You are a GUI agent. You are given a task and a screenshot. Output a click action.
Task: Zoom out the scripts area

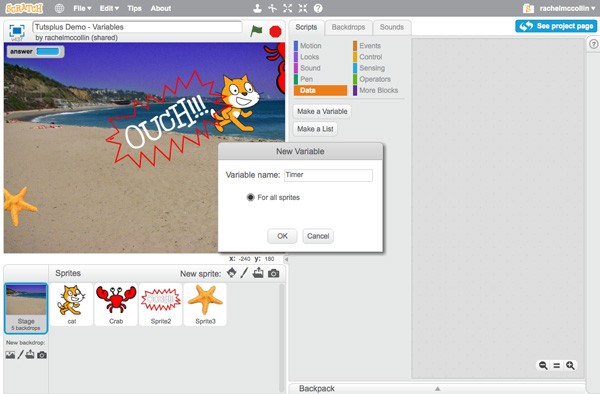543,365
